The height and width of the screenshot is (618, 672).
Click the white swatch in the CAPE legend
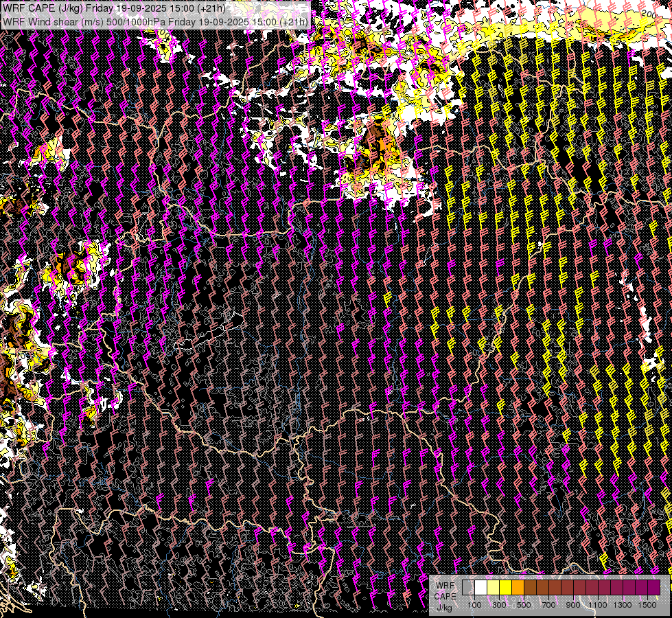click(481, 588)
